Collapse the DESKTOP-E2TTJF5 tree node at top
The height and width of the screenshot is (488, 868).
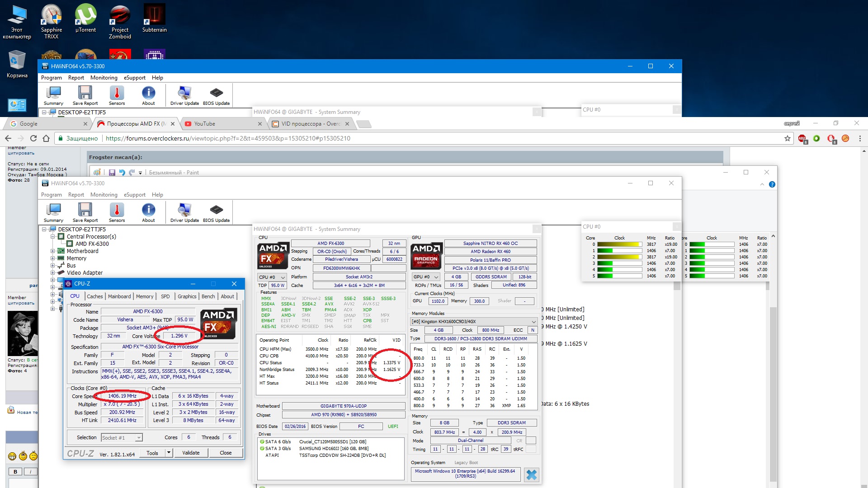(x=44, y=113)
